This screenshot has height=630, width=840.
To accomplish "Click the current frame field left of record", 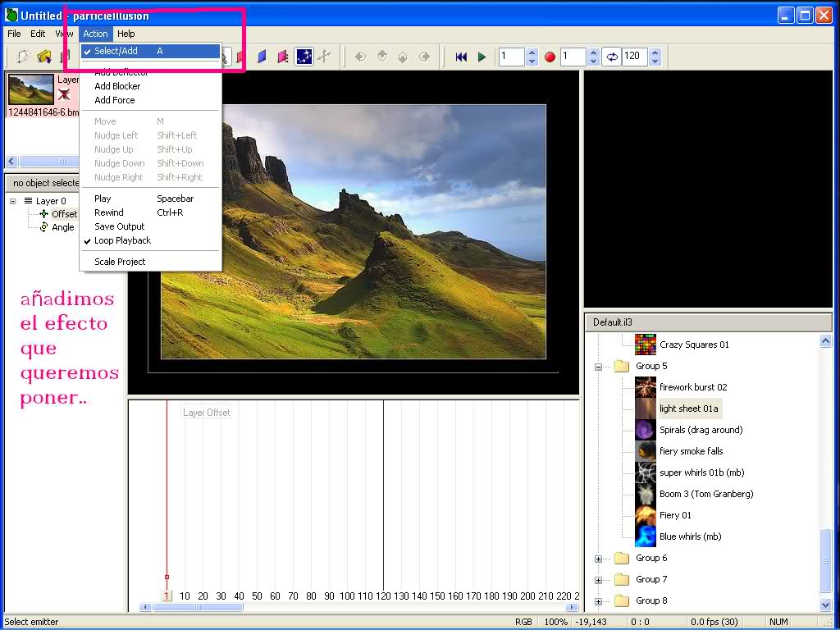I will click(512, 57).
